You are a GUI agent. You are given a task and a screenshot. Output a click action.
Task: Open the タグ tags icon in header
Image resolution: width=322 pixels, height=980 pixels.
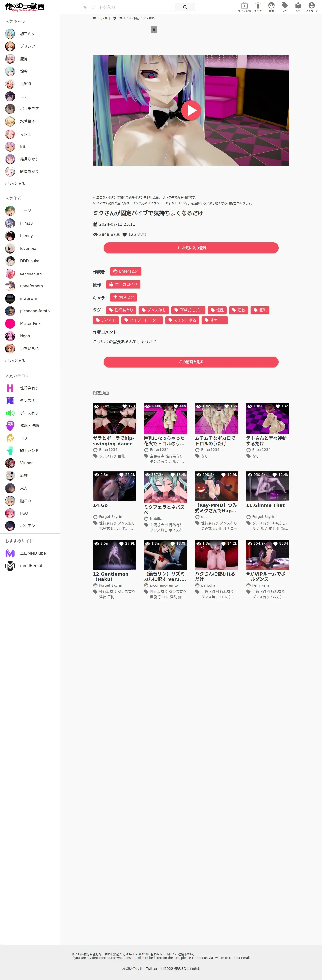(x=285, y=7)
